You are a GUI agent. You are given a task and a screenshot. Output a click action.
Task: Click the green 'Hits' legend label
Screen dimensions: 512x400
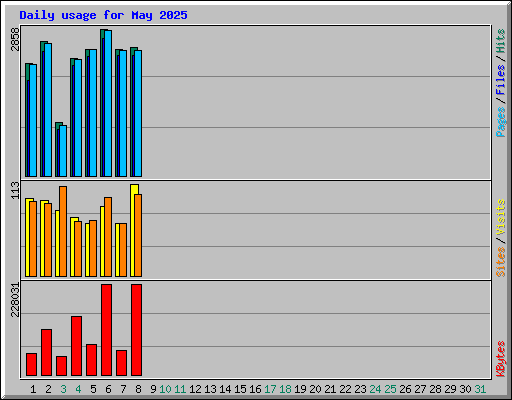[x=500, y=41]
